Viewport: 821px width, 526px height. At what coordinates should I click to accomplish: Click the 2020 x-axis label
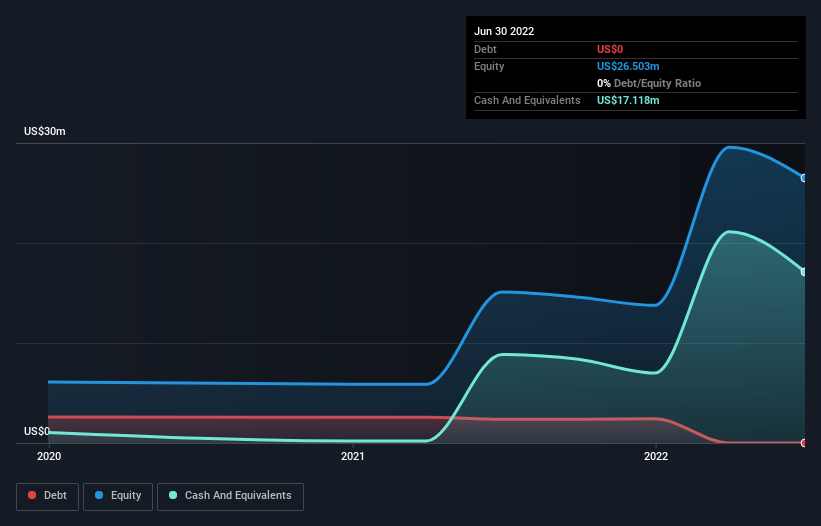[49, 456]
